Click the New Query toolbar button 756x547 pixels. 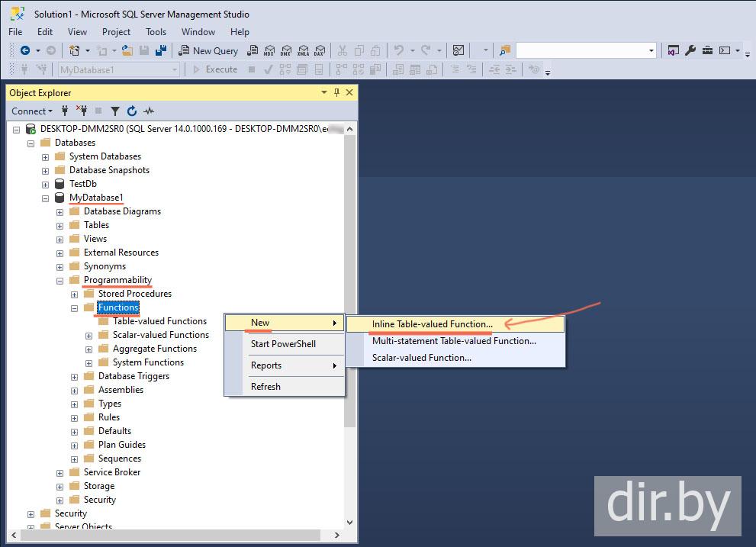[208, 50]
